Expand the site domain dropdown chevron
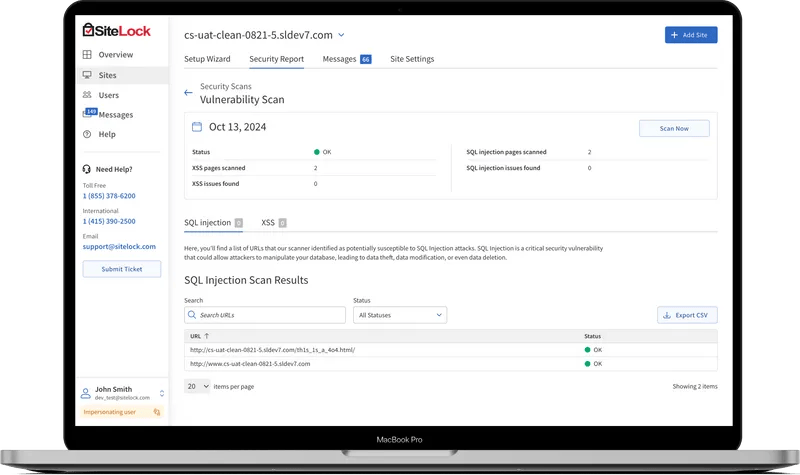This screenshot has width=800, height=475. (341, 35)
